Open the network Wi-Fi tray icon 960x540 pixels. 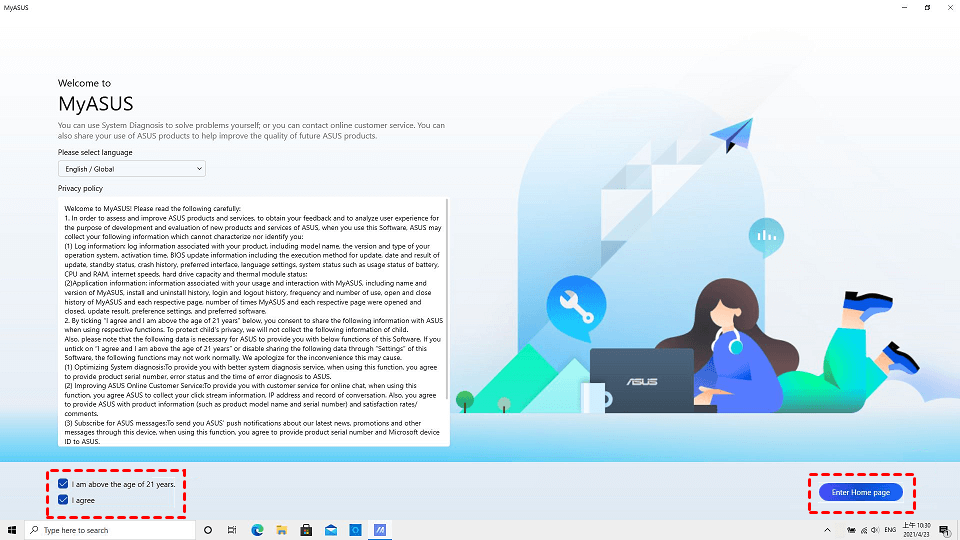pos(864,530)
